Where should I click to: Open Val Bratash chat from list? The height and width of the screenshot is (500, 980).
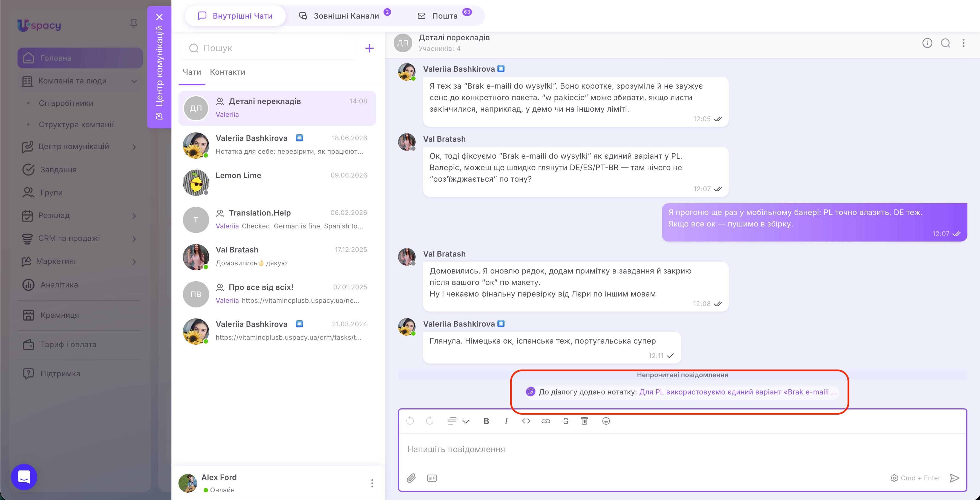point(277,257)
